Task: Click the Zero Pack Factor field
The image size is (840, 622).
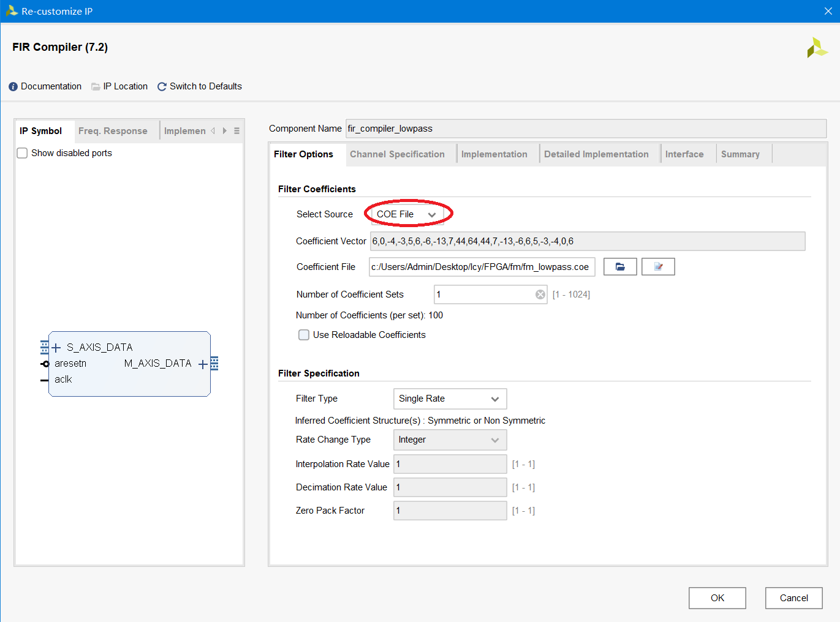Action: (x=450, y=511)
